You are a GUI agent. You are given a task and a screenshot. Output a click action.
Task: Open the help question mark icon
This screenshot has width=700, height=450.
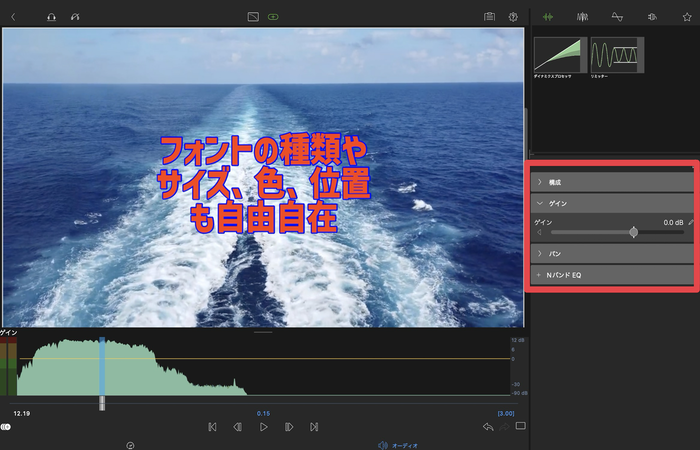(513, 17)
